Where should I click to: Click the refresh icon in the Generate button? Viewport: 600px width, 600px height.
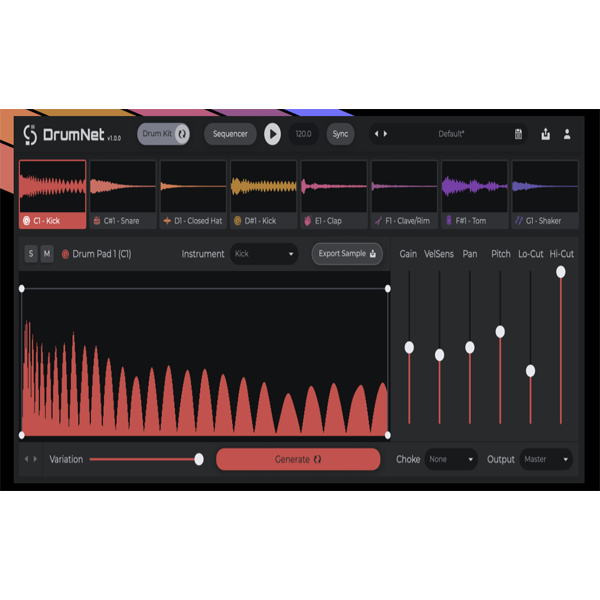click(x=317, y=459)
